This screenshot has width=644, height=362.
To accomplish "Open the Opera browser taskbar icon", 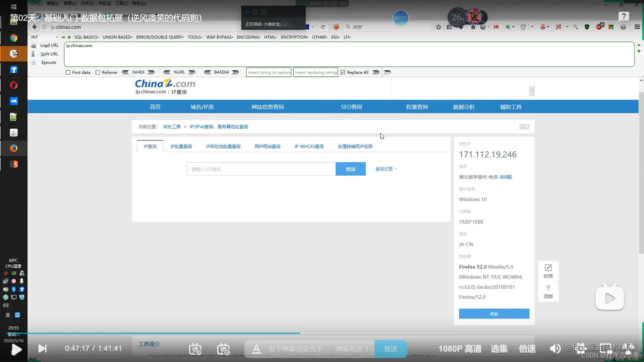I will tap(14, 85).
